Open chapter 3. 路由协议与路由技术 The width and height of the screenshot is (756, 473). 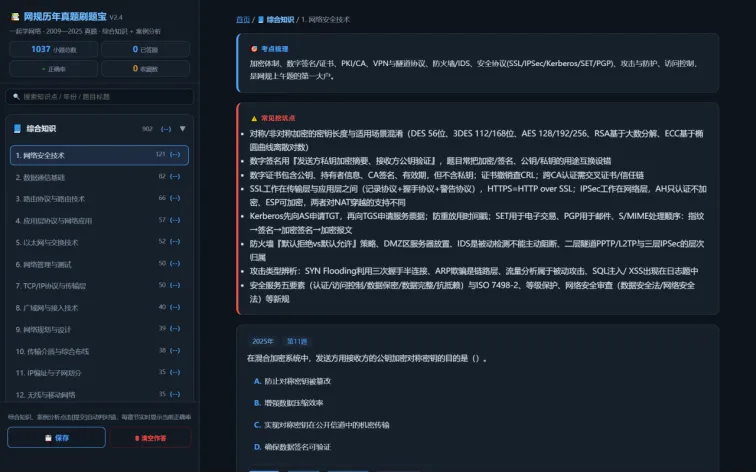pos(99,199)
